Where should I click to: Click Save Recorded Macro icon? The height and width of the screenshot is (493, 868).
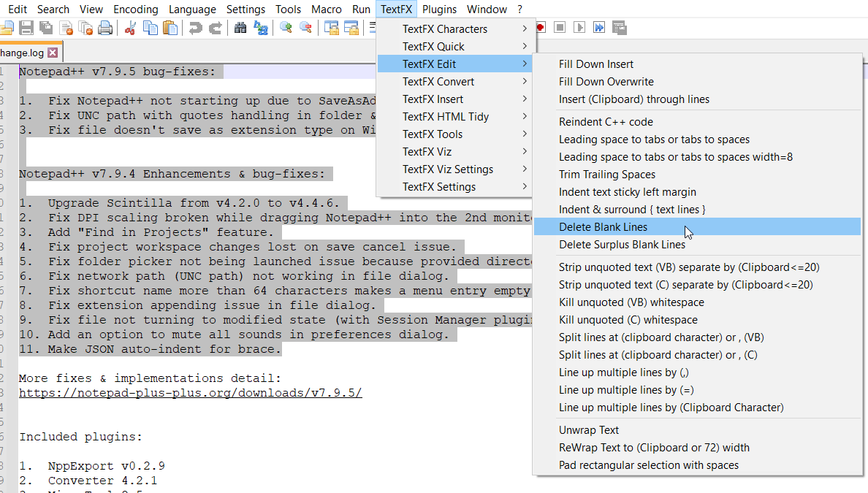pyautogui.click(x=620, y=28)
